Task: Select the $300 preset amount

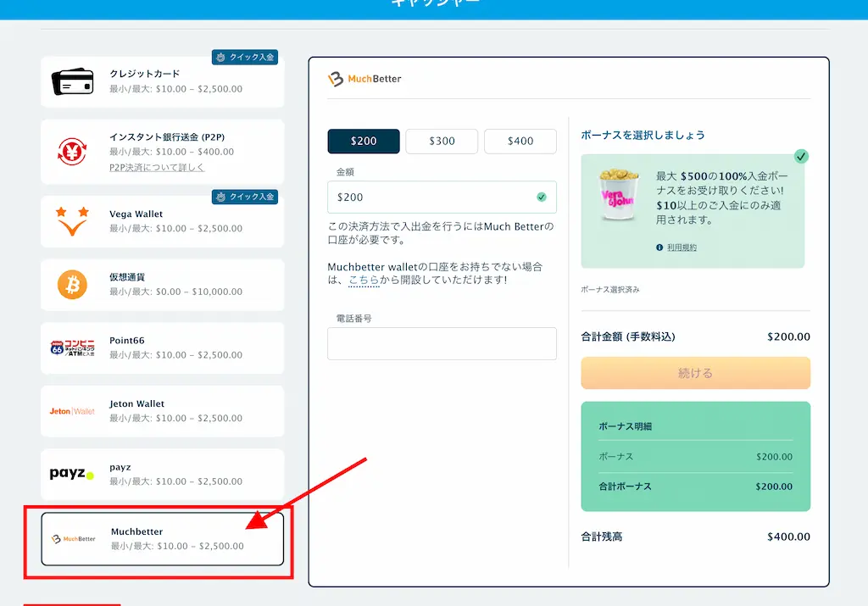Action: [x=442, y=142]
